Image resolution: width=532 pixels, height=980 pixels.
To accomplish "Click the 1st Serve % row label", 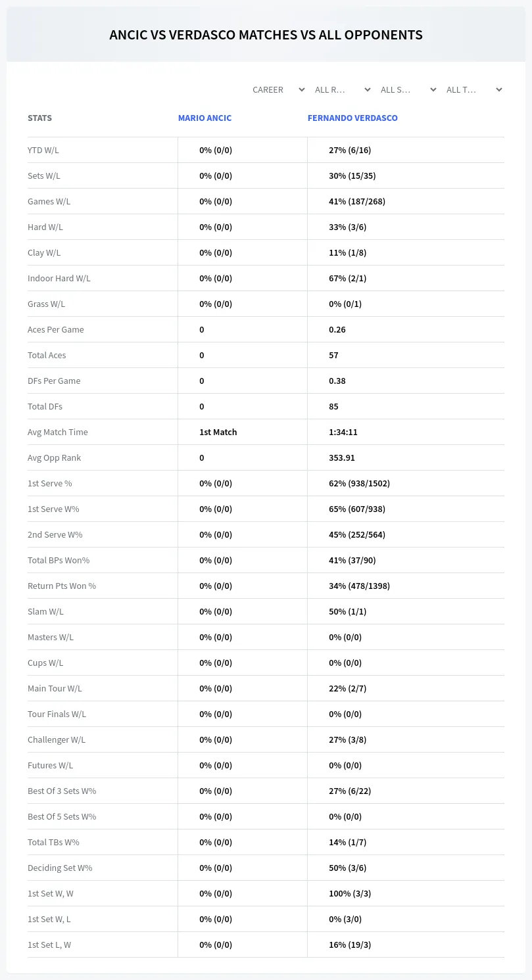I will click(50, 483).
